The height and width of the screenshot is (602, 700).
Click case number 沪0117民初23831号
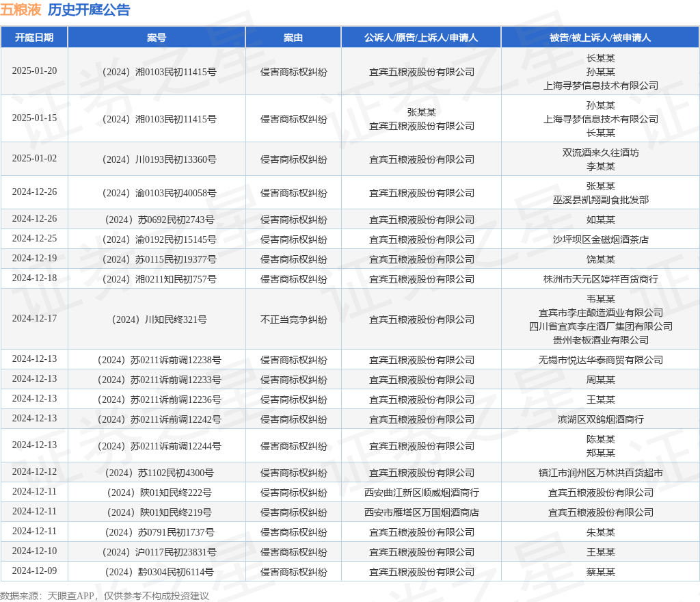(x=159, y=552)
